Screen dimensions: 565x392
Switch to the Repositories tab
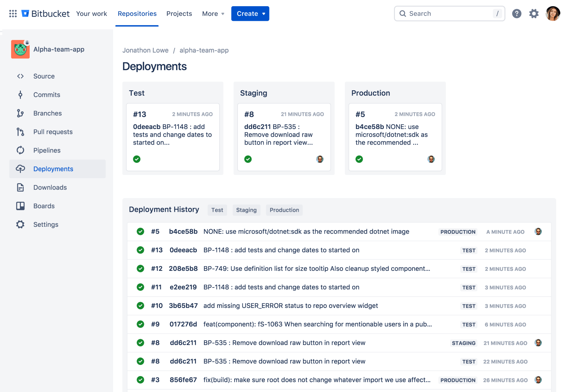point(137,13)
